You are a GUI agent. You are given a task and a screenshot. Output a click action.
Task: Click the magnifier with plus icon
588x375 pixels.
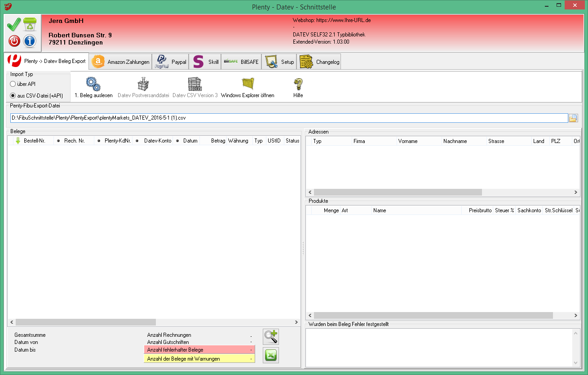click(x=270, y=336)
